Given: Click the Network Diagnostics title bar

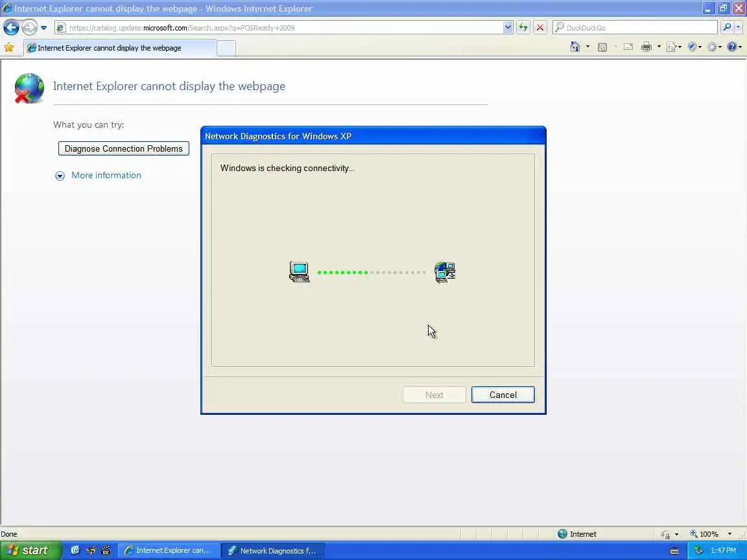Looking at the screenshot, I should click(373, 136).
